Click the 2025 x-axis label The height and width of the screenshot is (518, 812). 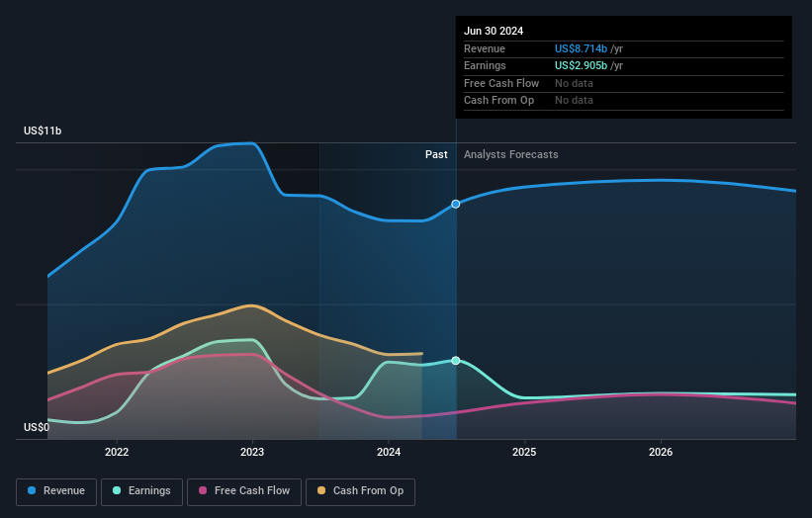click(524, 452)
